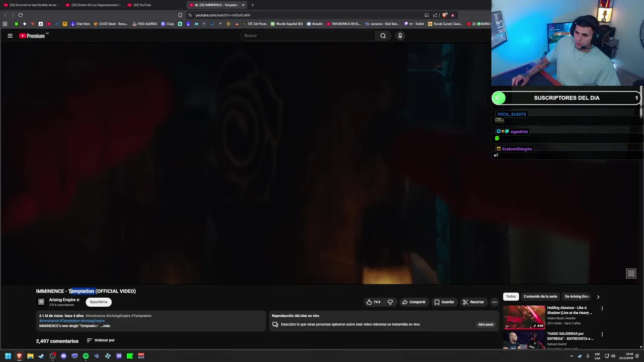644x362 pixels.
Task: Like the video (74 k thumbs up)
Action: pos(373,302)
